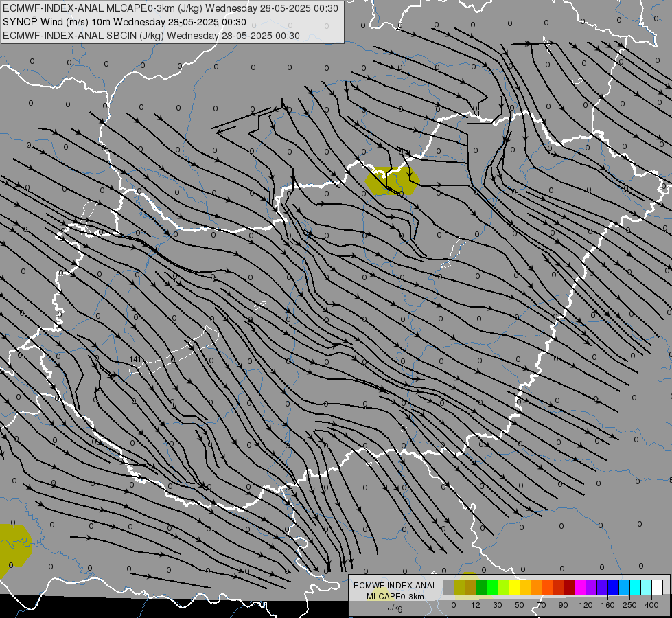Screen dimensions: 672x618
Task: Click the legend tick value '90'
Action: click(563, 605)
